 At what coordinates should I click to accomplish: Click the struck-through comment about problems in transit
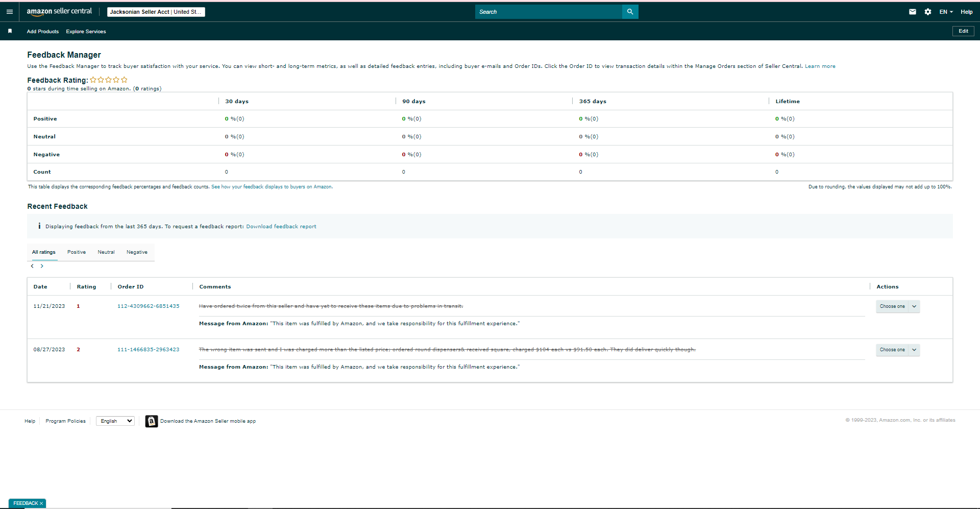click(331, 306)
